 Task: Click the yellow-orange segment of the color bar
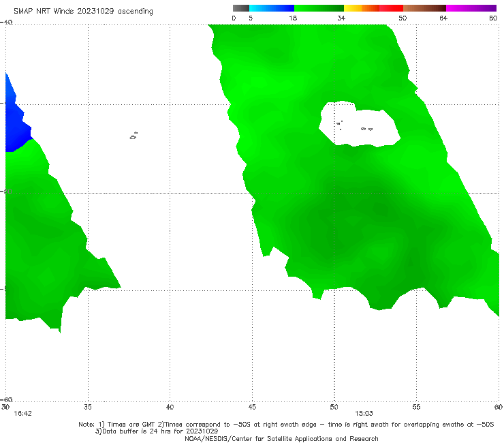point(362,8)
